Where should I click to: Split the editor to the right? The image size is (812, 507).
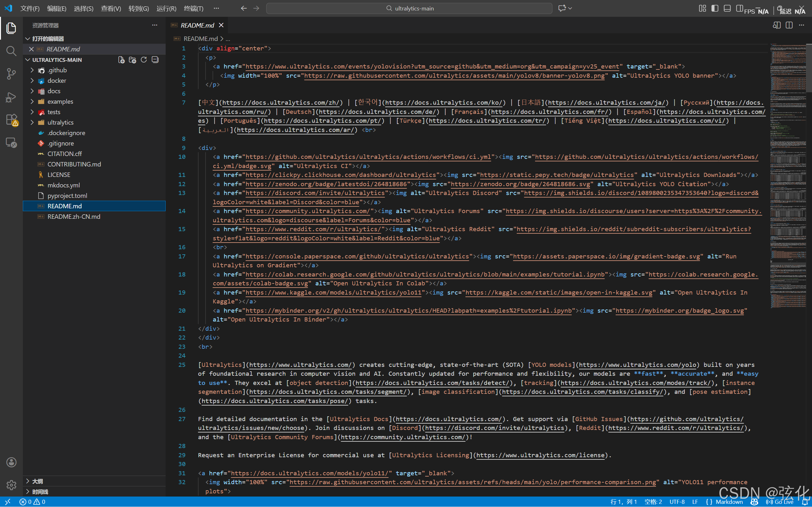click(789, 25)
